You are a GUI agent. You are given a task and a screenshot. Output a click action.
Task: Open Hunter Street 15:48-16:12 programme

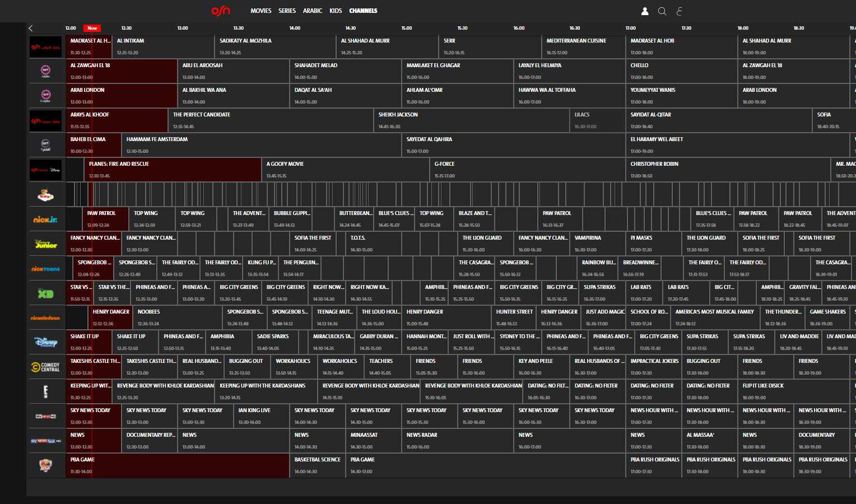tap(514, 318)
